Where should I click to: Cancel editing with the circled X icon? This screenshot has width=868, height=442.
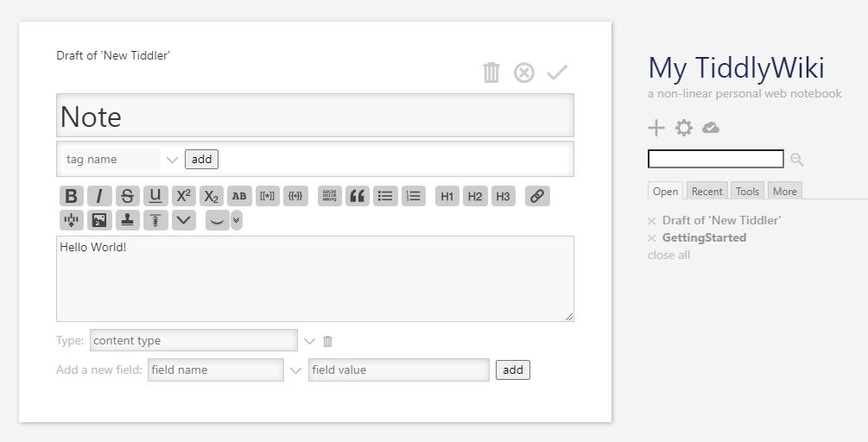[x=524, y=73]
